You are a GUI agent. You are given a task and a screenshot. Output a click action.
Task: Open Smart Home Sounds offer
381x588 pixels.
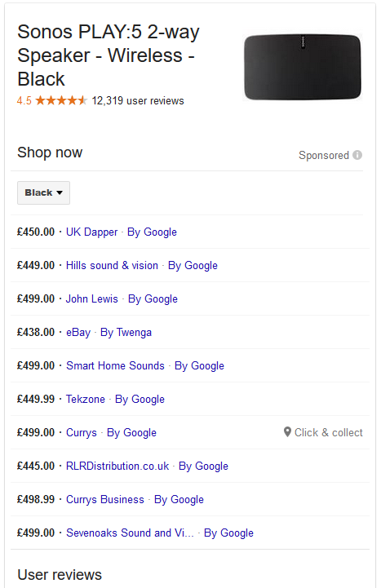tap(116, 365)
